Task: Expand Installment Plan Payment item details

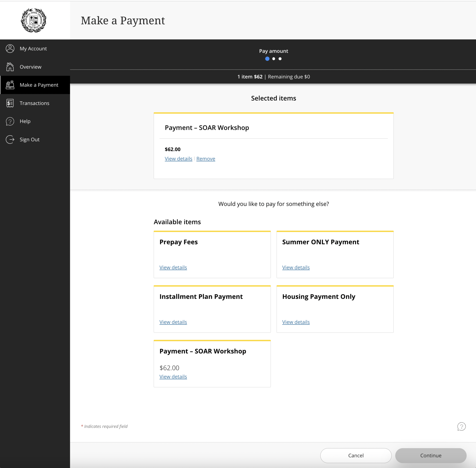Action: (173, 322)
